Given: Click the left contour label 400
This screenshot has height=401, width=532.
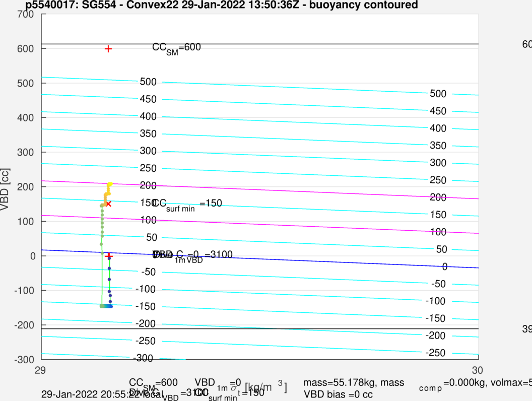Looking at the screenshot, I should pyautogui.click(x=148, y=116).
